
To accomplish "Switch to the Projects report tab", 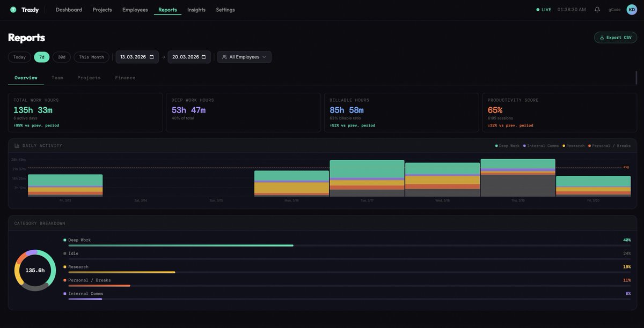I will (89, 78).
